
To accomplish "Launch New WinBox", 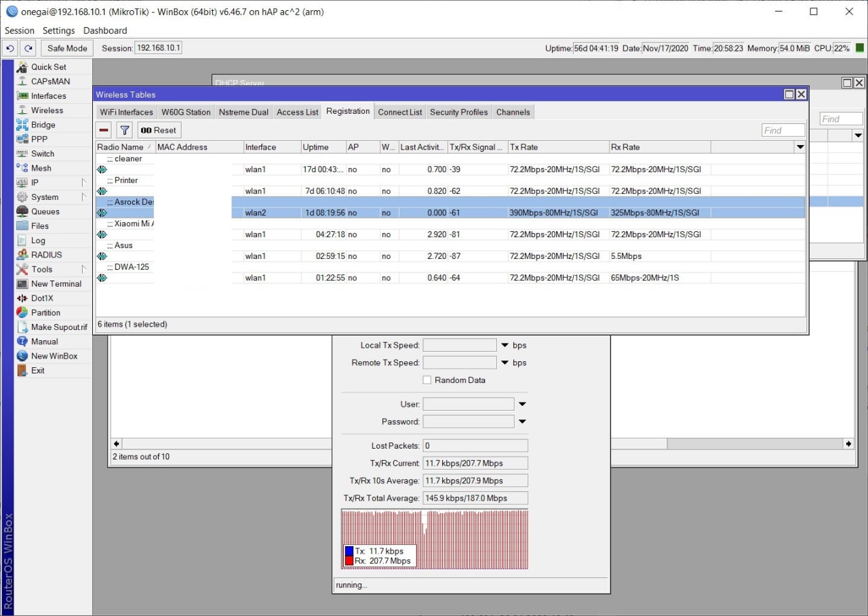I will point(54,356).
